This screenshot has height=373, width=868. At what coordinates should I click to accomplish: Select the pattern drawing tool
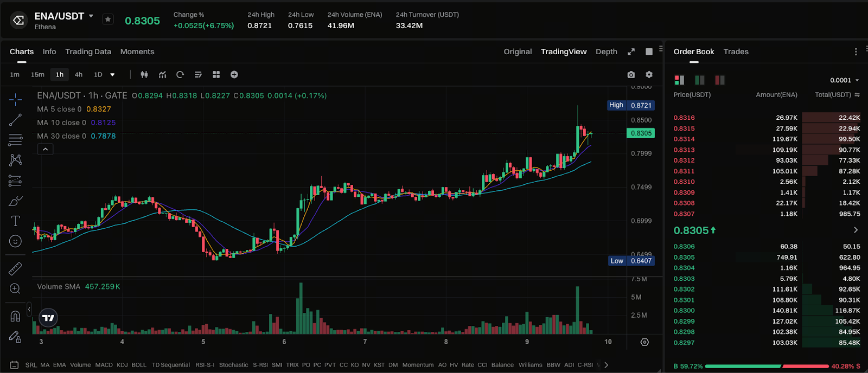(x=15, y=160)
